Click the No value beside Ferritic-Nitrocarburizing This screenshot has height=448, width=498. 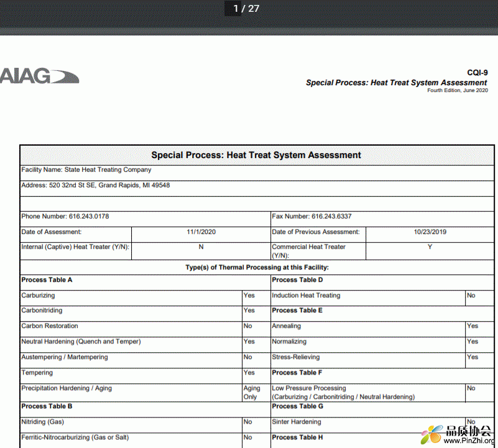pos(247,437)
